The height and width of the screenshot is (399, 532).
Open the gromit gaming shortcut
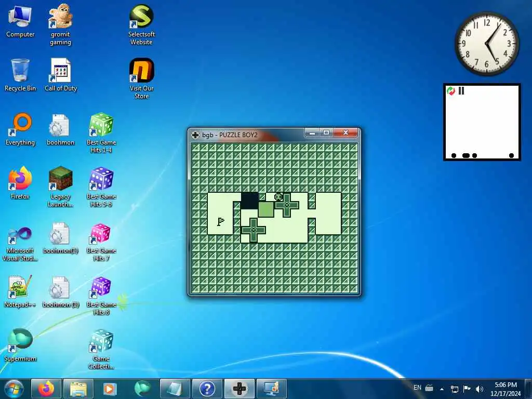[60, 24]
